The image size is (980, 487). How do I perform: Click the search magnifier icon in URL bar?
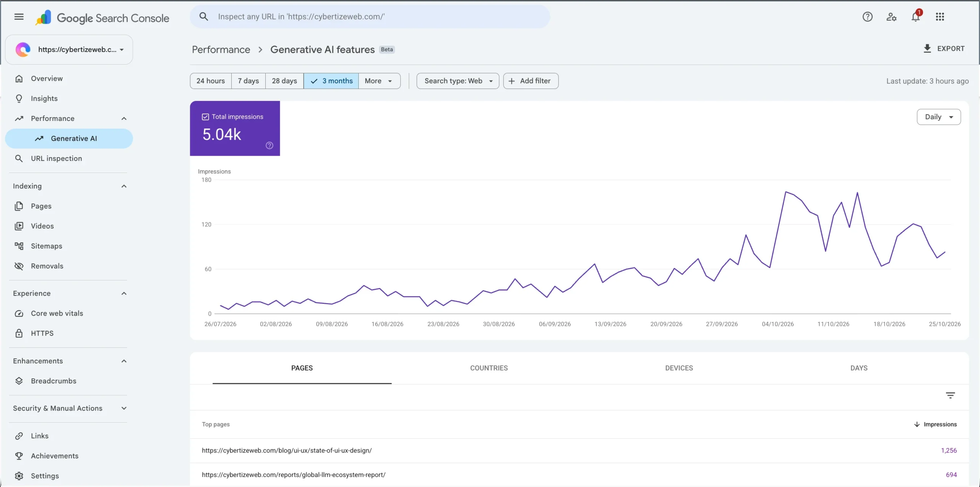[x=204, y=16]
